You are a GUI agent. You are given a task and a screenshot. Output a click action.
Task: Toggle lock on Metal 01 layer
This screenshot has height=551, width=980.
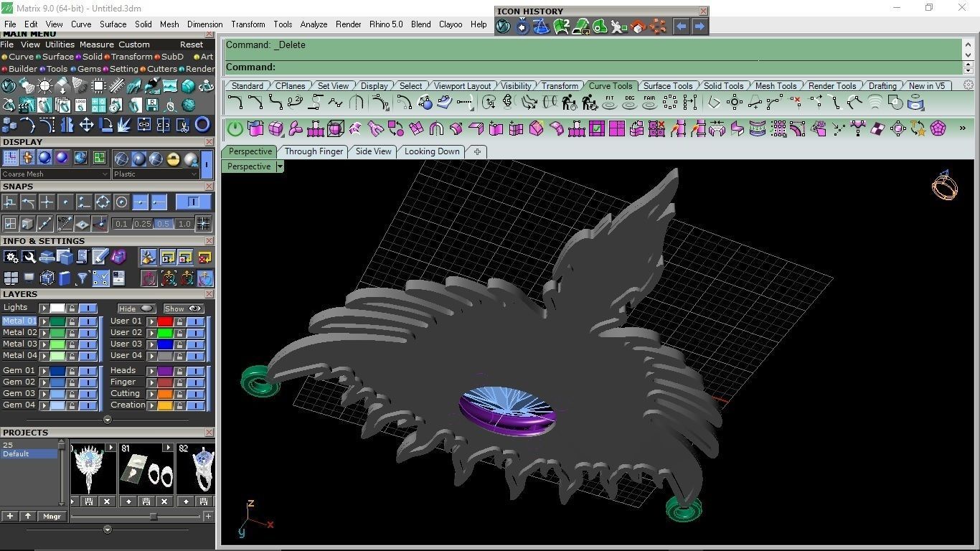72,321
